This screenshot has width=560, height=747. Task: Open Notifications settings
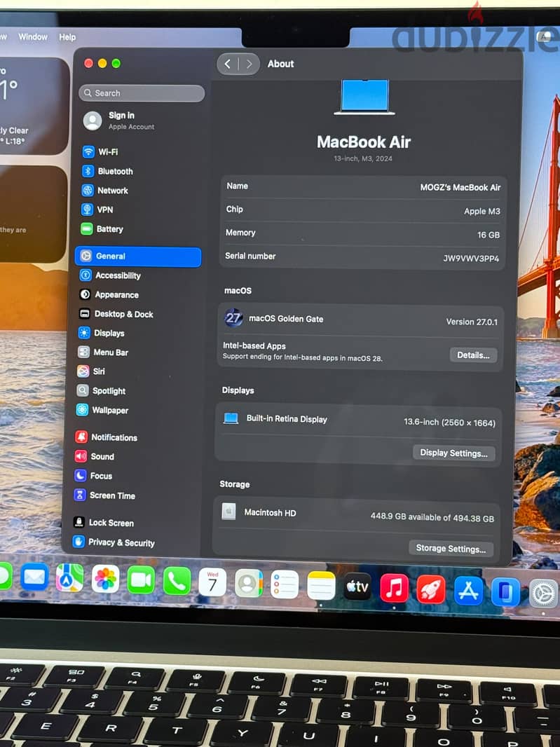(x=107, y=437)
